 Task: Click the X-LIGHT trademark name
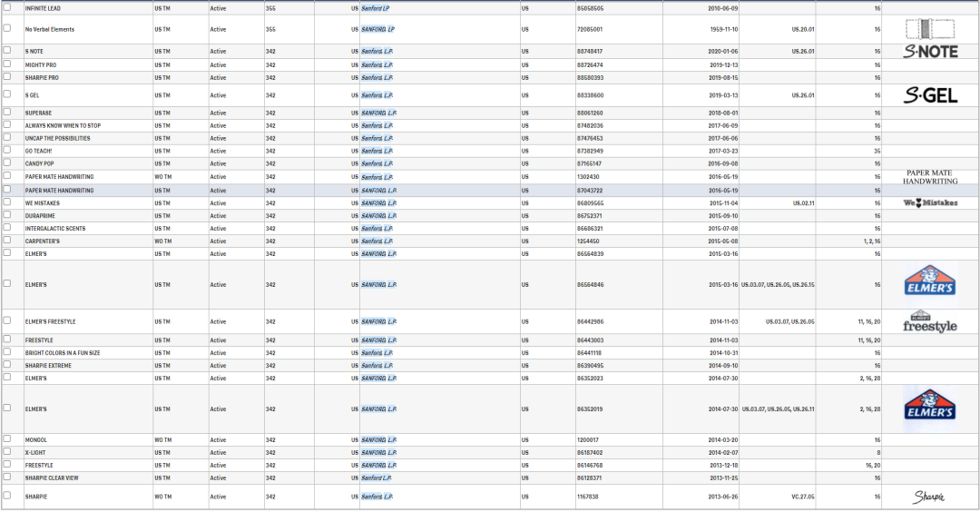[35, 453]
